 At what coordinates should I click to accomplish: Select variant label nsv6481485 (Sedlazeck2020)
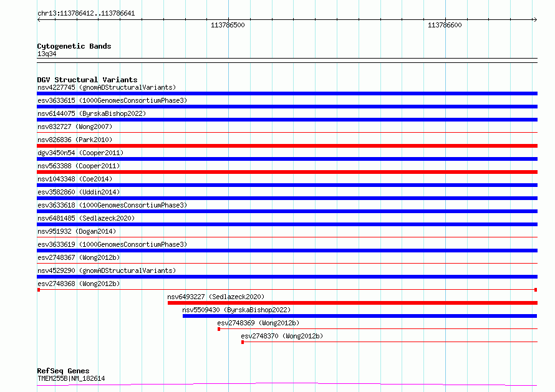(x=86, y=218)
